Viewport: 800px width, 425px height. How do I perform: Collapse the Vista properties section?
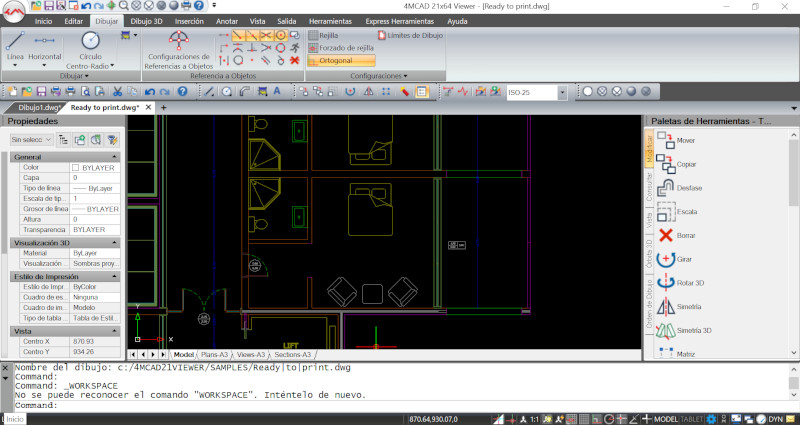point(115,331)
